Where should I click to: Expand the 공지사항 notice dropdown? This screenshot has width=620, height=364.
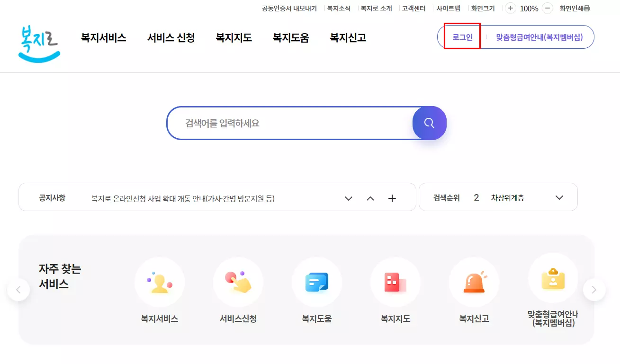pyautogui.click(x=349, y=198)
